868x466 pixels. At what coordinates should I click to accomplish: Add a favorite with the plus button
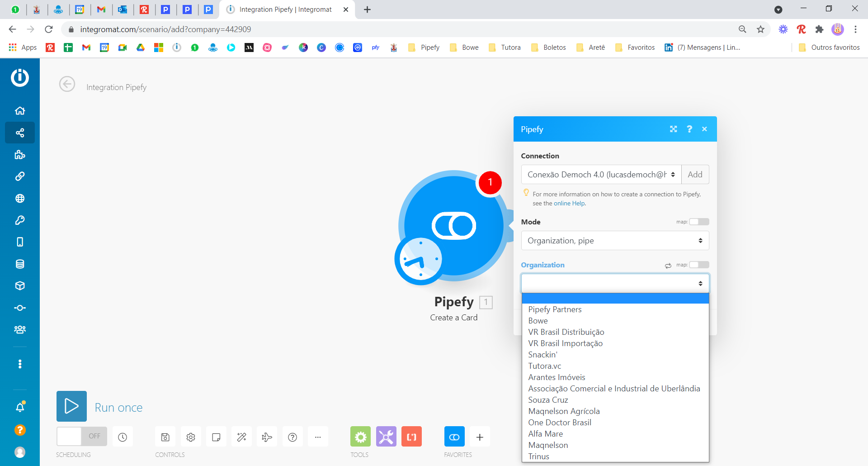(480, 437)
